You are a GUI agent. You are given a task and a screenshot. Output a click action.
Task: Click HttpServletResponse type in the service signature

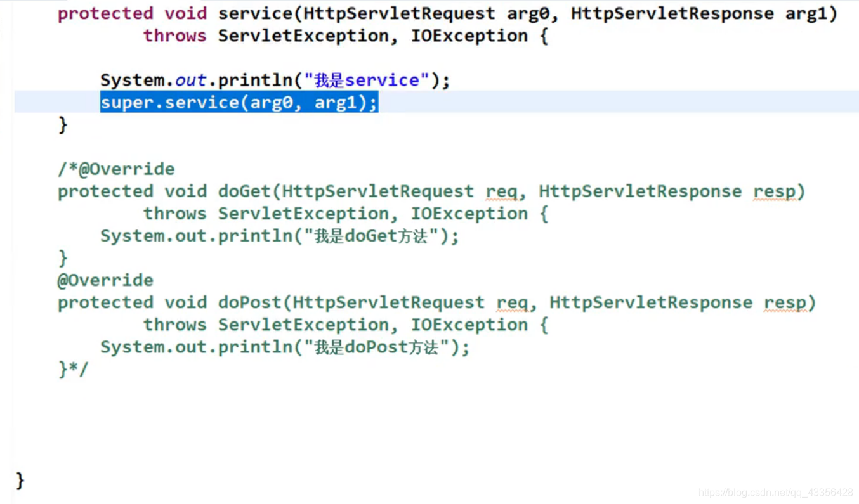pos(672,13)
